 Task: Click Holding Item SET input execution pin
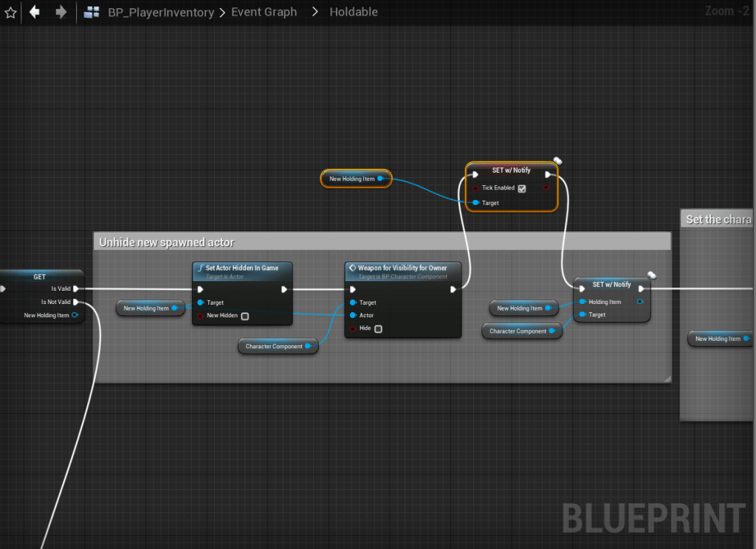(582, 289)
